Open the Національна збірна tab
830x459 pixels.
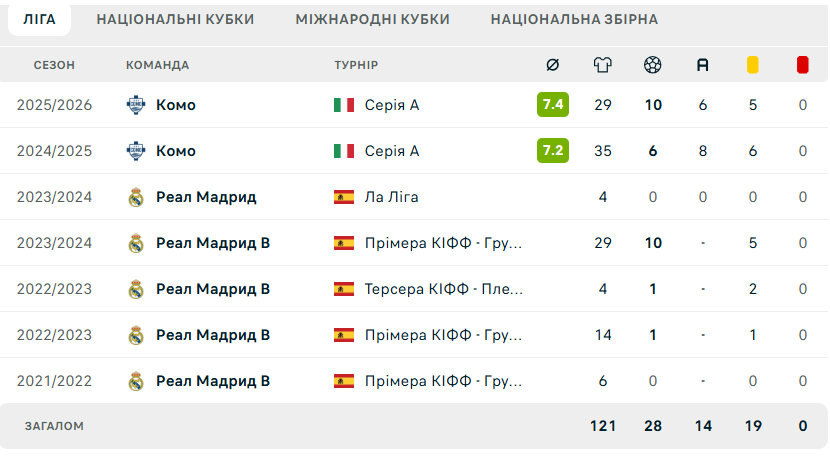574,20
